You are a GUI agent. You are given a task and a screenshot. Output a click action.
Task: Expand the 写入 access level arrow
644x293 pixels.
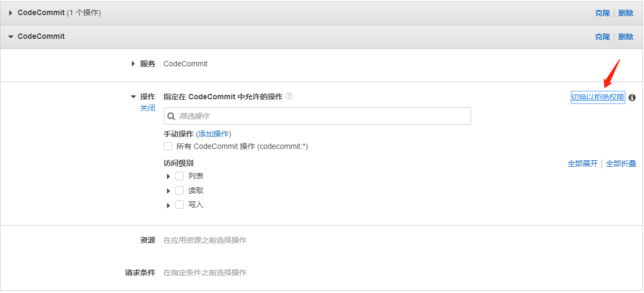click(x=169, y=205)
